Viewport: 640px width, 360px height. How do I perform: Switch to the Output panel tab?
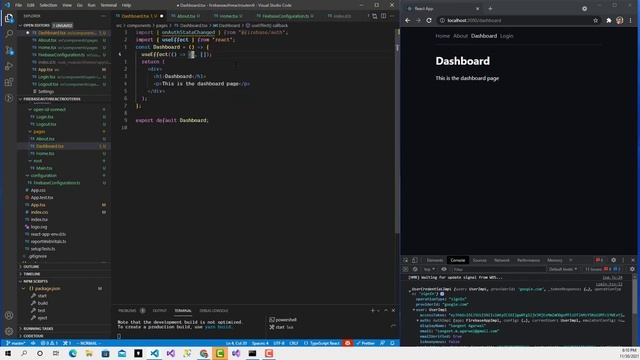pos(160,311)
